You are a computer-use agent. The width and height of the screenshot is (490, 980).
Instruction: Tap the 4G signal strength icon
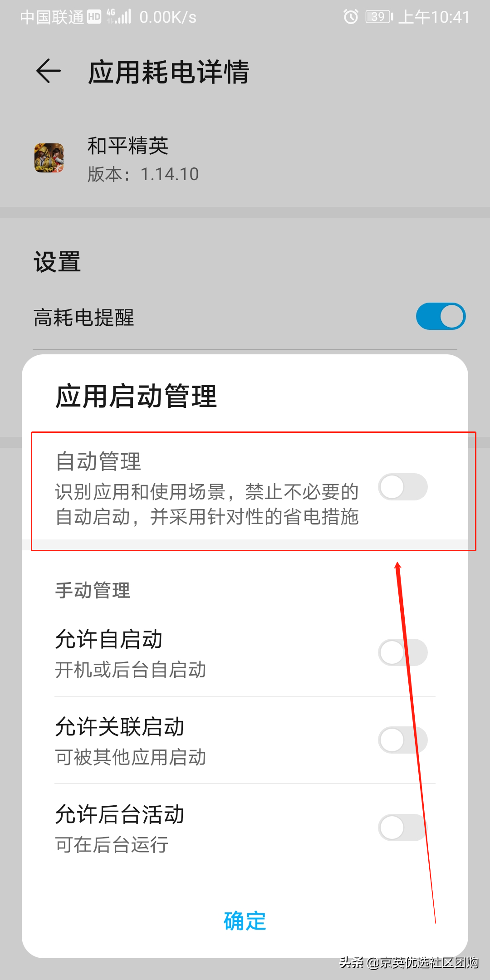pos(118,16)
